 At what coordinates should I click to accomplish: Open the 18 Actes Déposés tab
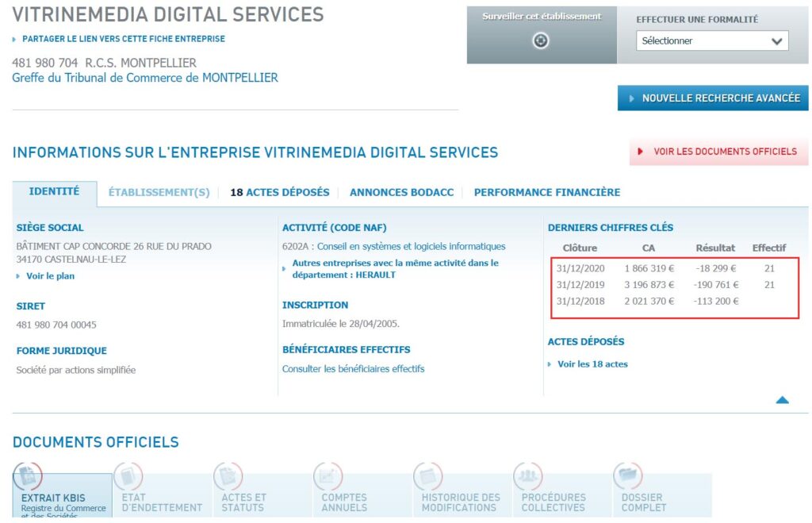tap(279, 192)
